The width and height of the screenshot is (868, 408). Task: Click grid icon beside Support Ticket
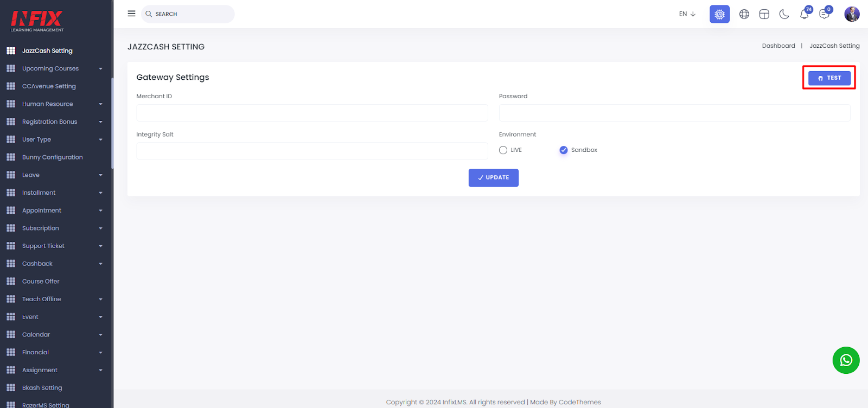tap(11, 246)
